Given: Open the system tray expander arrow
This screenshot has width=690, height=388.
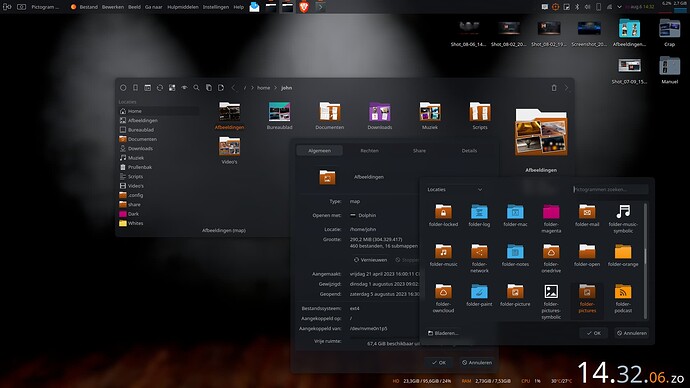Looking at the screenshot, I should tap(619, 7).
